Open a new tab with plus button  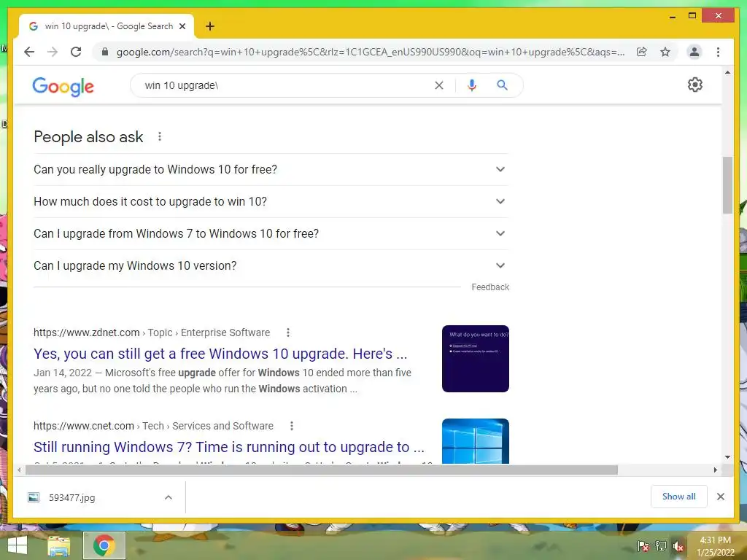pos(209,26)
